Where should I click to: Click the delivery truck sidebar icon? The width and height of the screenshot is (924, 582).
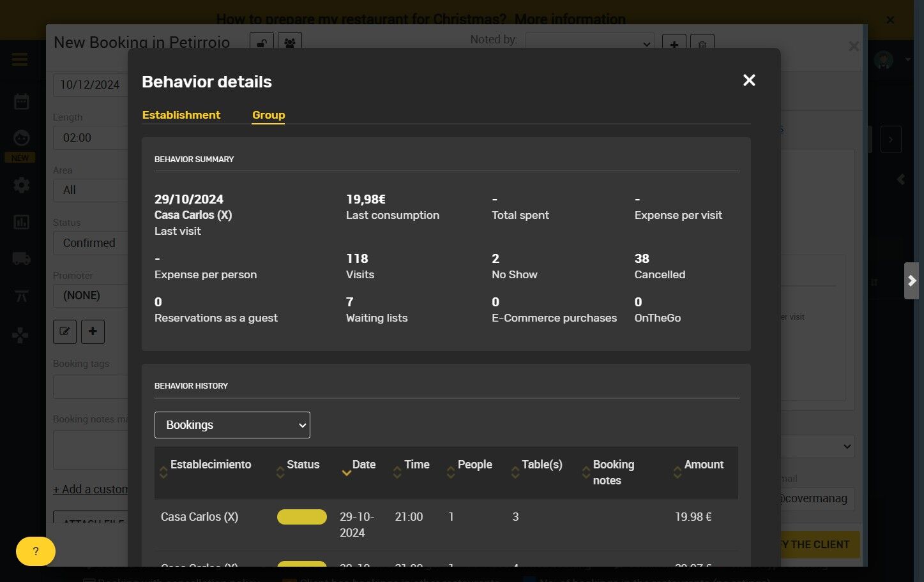click(22, 258)
